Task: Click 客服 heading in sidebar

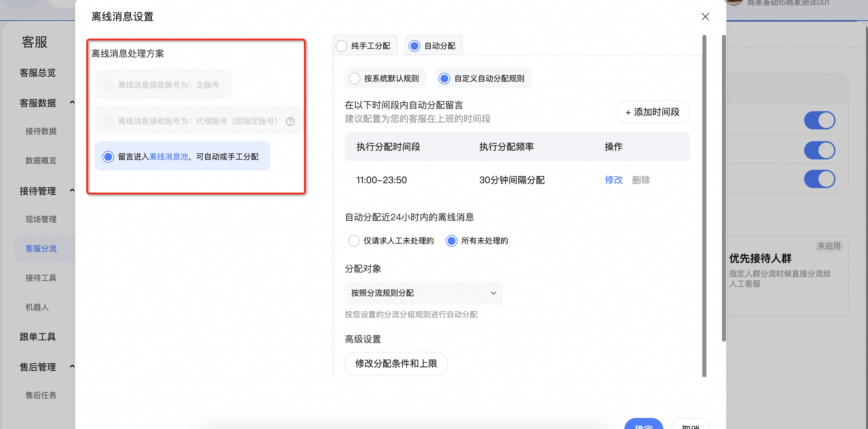Action: [x=34, y=42]
